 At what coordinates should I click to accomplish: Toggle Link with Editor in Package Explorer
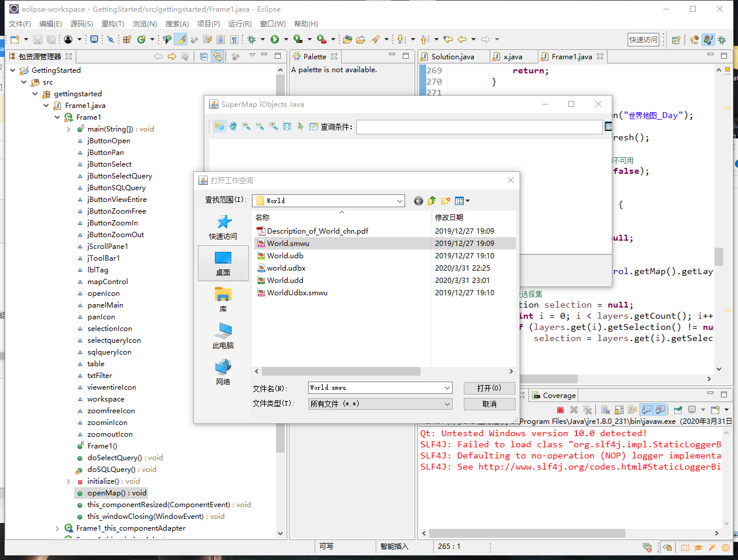[x=217, y=56]
